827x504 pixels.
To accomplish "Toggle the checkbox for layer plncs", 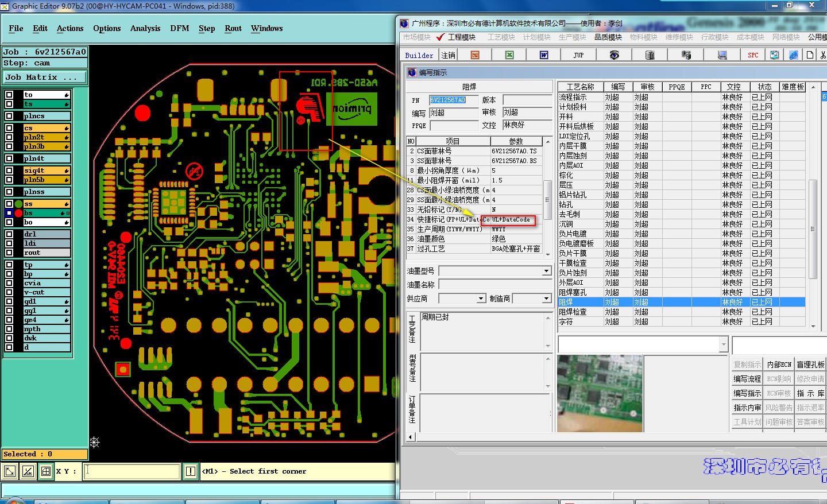I will pyautogui.click(x=9, y=116).
